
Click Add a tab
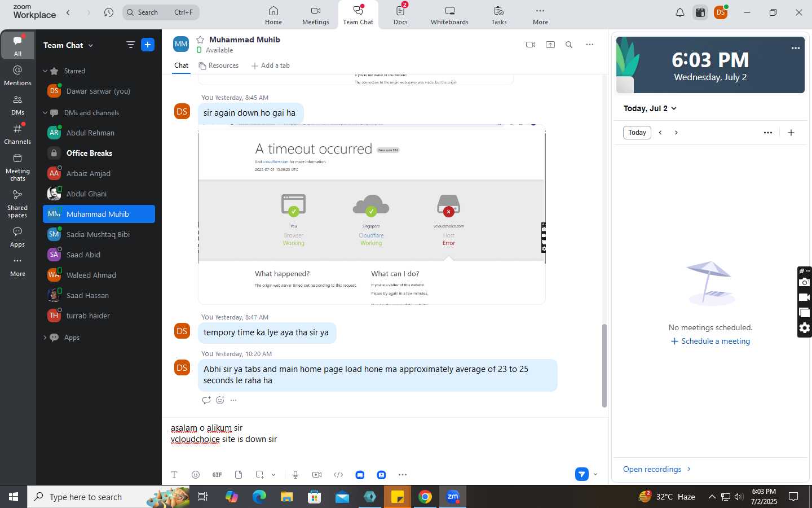(x=271, y=65)
